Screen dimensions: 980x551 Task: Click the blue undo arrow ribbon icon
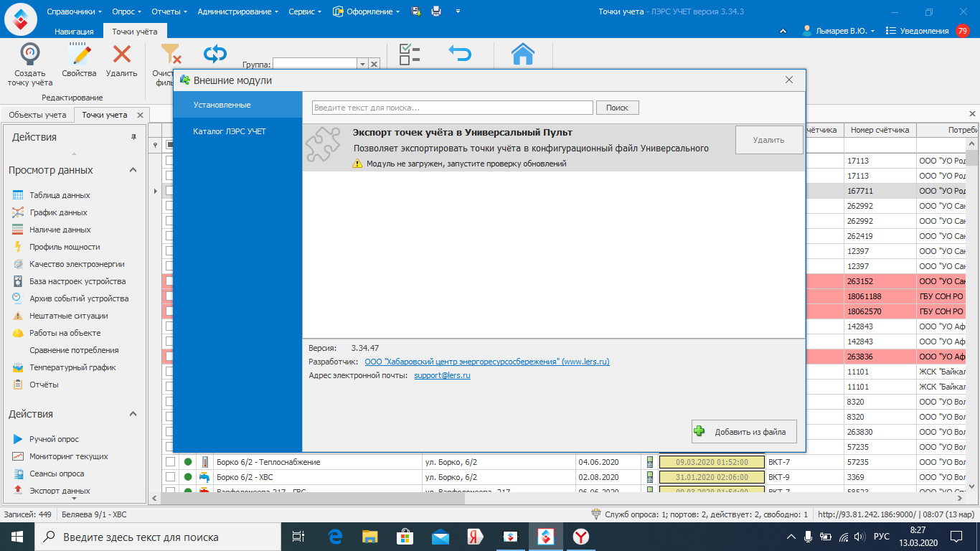459,55
